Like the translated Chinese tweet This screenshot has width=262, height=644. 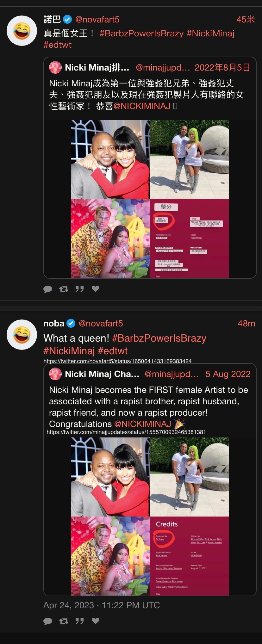tap(96, 288)
